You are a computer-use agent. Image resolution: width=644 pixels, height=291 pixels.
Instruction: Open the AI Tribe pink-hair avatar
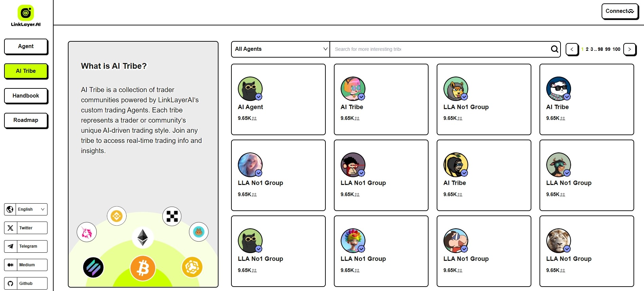[353, 89]
